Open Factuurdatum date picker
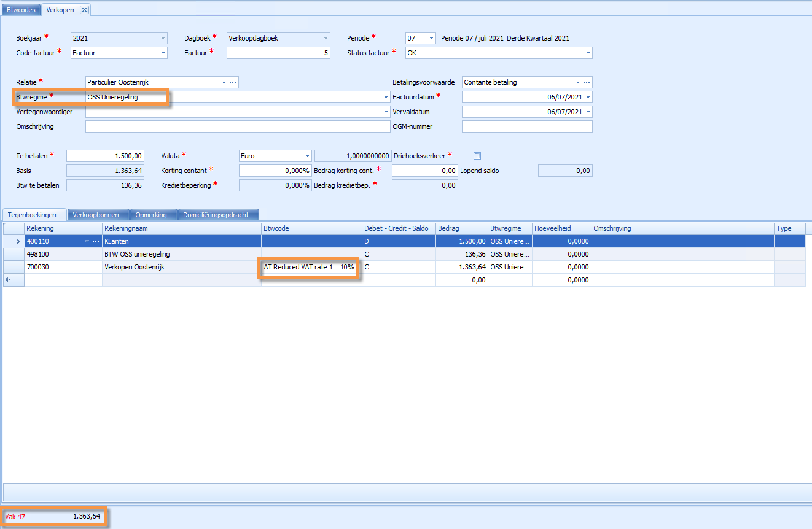Screen dimensions: 812x529 click(588, 97)
